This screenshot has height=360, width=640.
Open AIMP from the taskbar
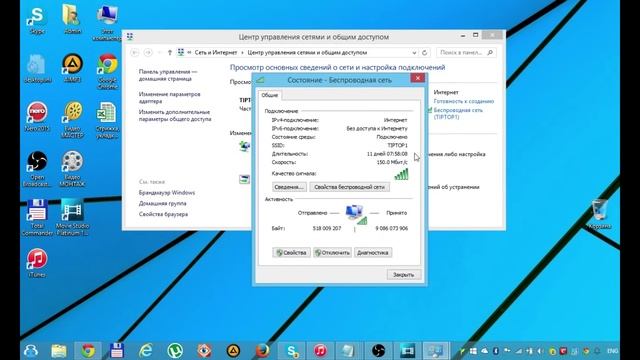pyautogui.click(x=233, y=351)
